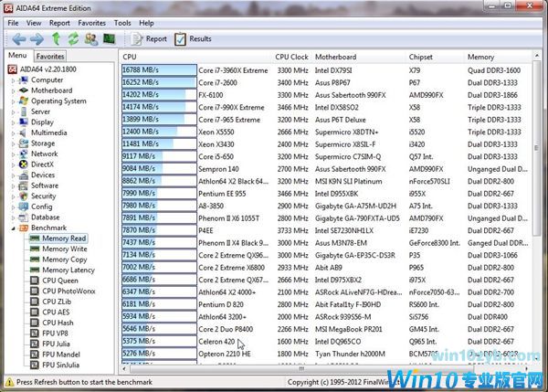548x392 pixels.
Task: Click the Report toolbar button
Action: coord(148,39)
